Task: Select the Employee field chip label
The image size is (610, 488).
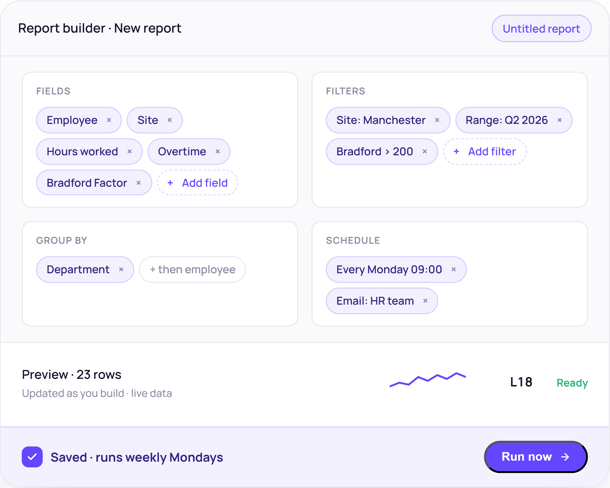Action: (x=72, y=120)
